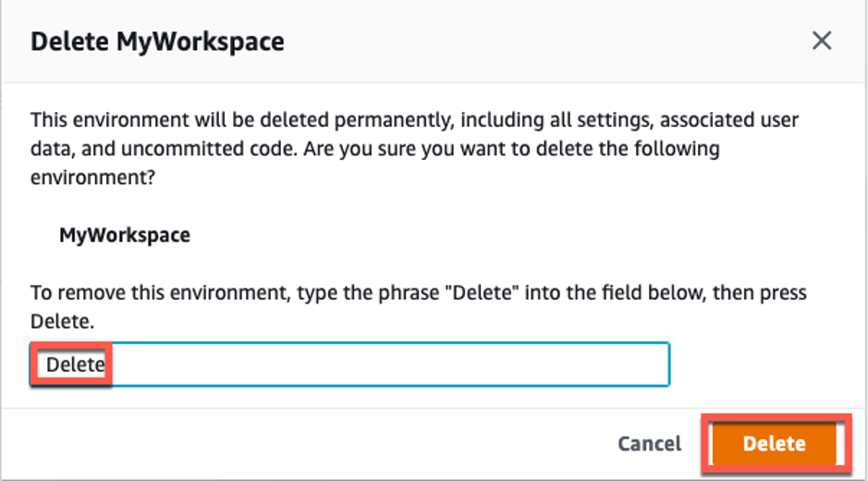The image size is (868, 481).
Task: Click the "Delete MyWorkspace" dialog title
Action: [157, 42]
